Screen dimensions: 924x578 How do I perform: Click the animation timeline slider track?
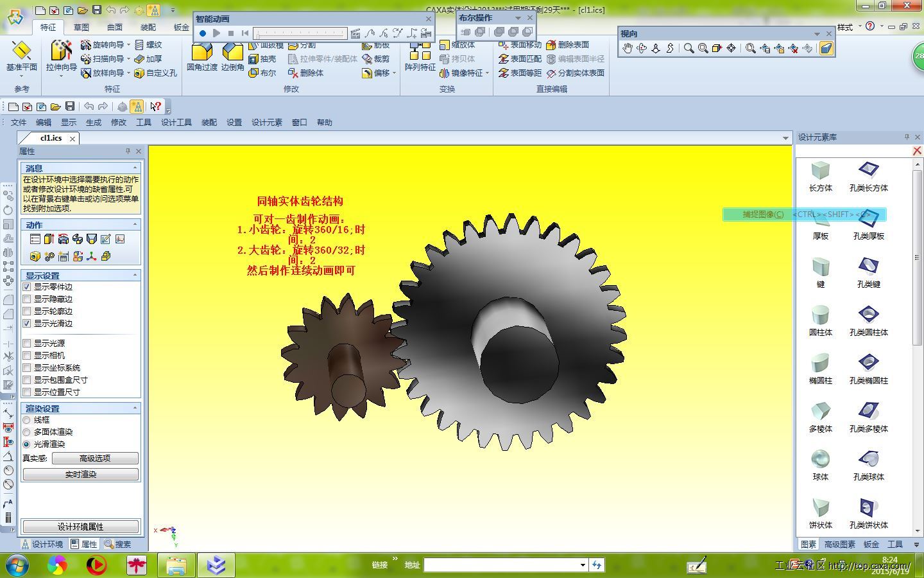(x=300, y=33)
